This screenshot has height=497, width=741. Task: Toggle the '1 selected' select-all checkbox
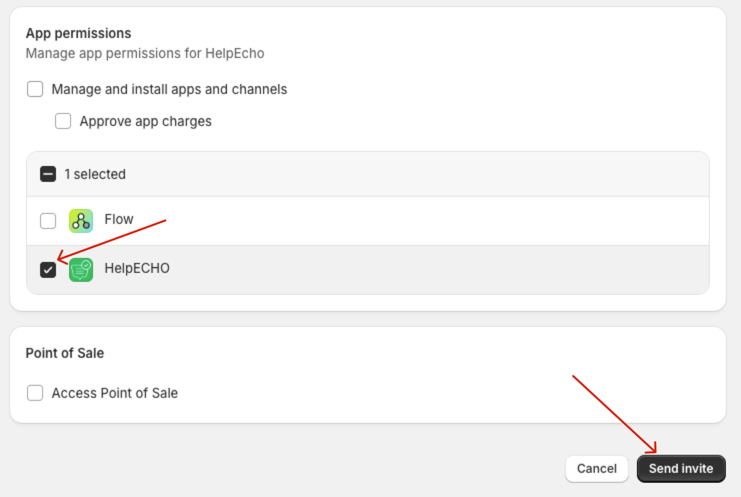coord(48,174)
